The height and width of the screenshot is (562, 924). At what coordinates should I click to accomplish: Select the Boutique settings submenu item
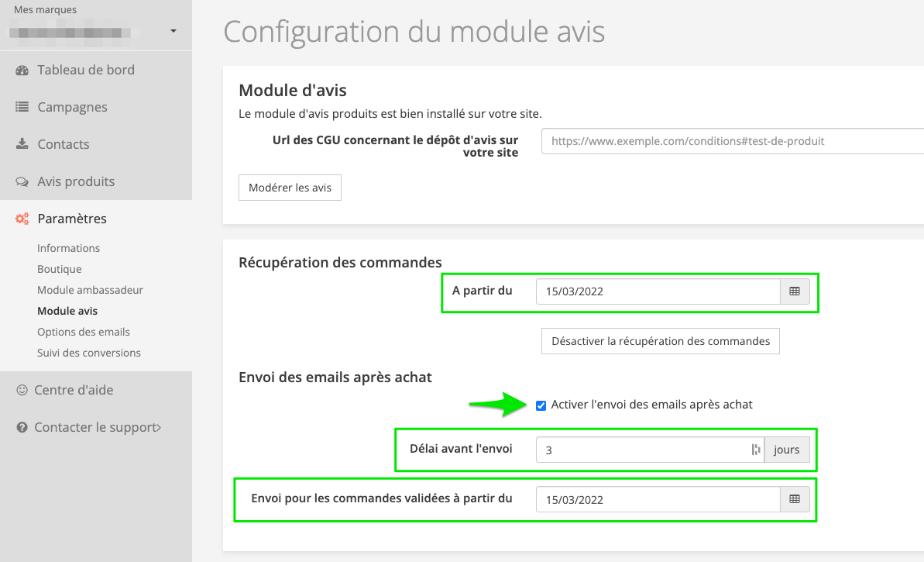[x=60, y=269]
